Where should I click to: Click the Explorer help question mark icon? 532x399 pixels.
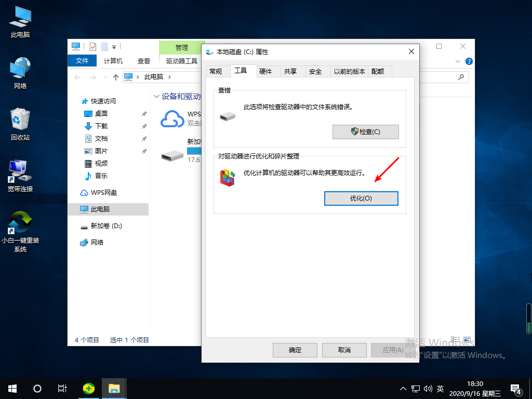(469, 61)
